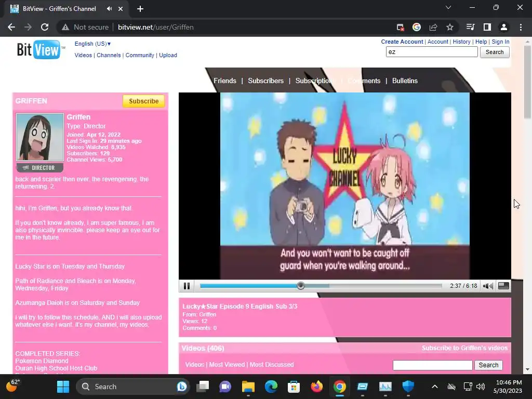Focus the channel videos search field
The image size is (532, 399).
[x=432, y=365]
